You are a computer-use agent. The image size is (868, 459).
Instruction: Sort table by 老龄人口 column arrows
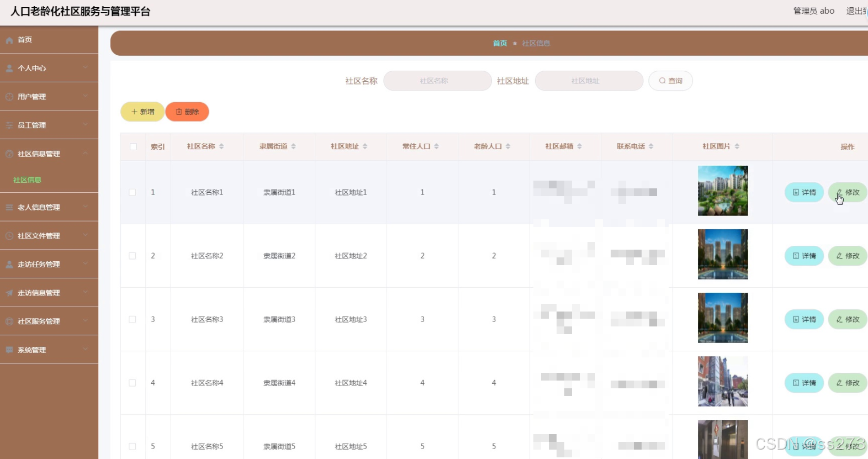(x=508, y=146)
